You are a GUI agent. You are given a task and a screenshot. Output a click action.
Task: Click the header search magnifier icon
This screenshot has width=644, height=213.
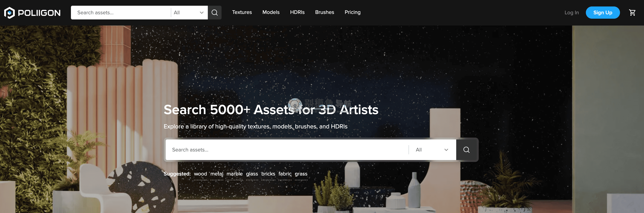(x=214, y=13)
